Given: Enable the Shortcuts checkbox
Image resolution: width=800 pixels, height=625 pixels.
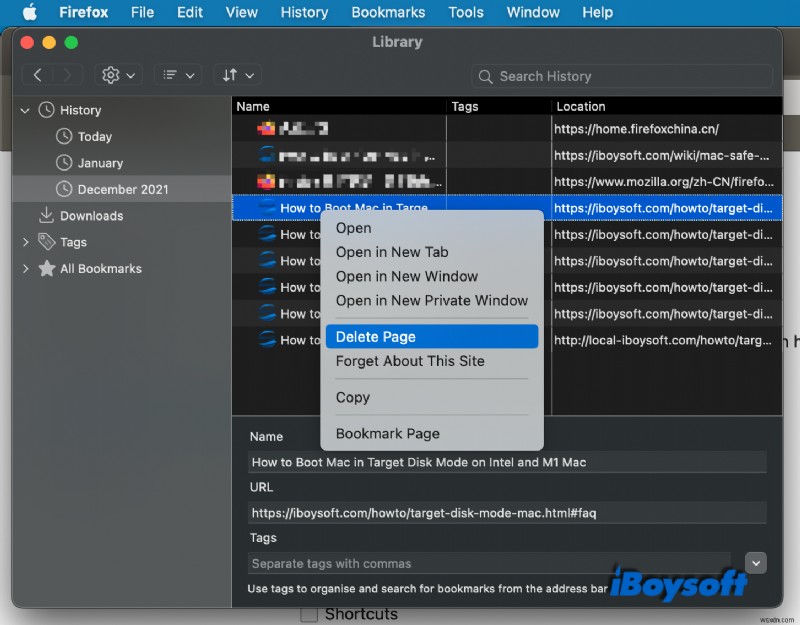Looking at the screenshot, I should point(310,614).
